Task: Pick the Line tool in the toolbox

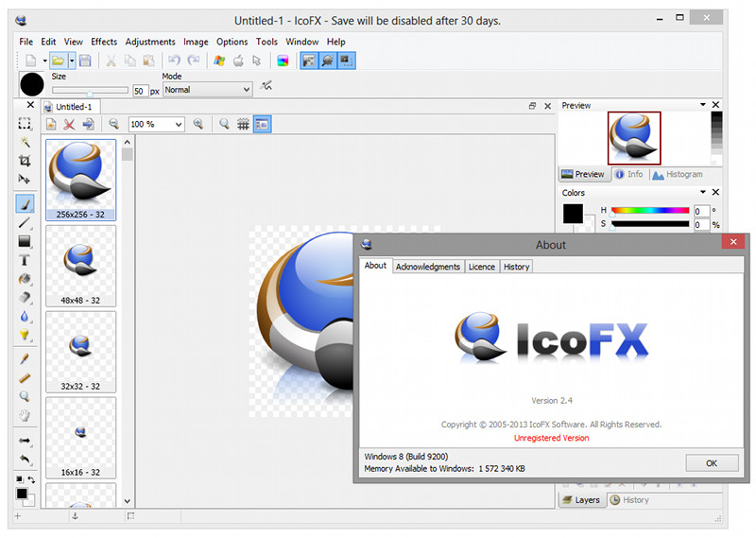Action: coord(25,222)
